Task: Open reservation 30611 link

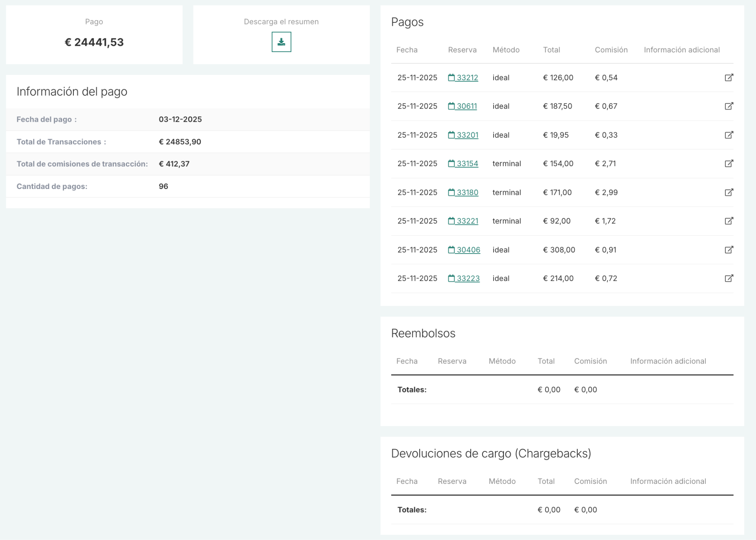Action: 466,106
